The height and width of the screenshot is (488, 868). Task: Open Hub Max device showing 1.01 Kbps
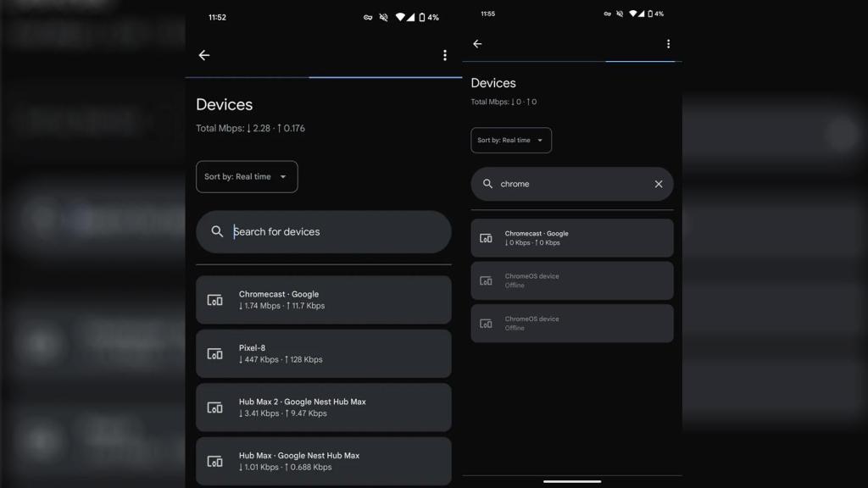(x=323, y=461)
